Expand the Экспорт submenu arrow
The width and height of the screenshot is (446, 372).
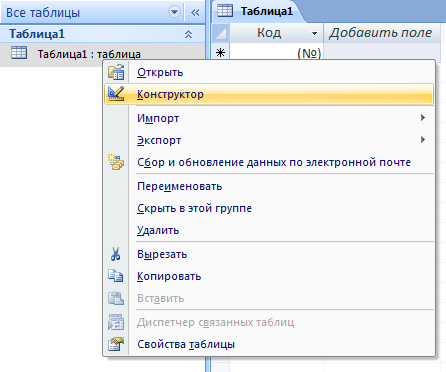(x=423, y=139)
